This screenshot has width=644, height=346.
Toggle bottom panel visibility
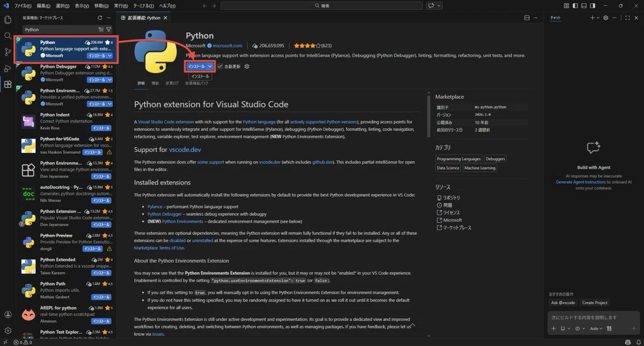coord(584,5)
